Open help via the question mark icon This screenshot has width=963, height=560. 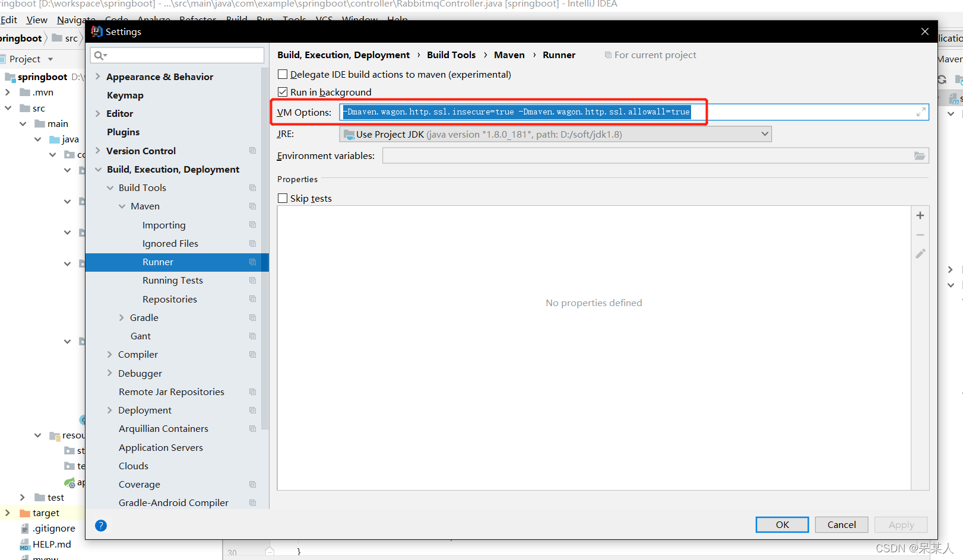101,526
